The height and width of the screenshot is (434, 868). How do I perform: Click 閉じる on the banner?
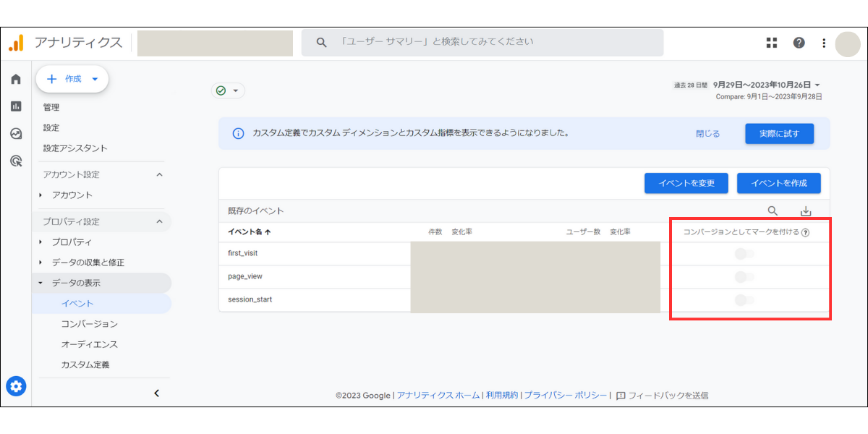point(708,134)
